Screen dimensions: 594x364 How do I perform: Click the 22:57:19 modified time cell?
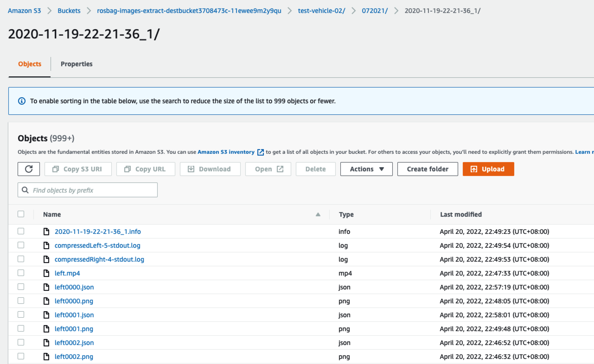[x=495, y=287]
